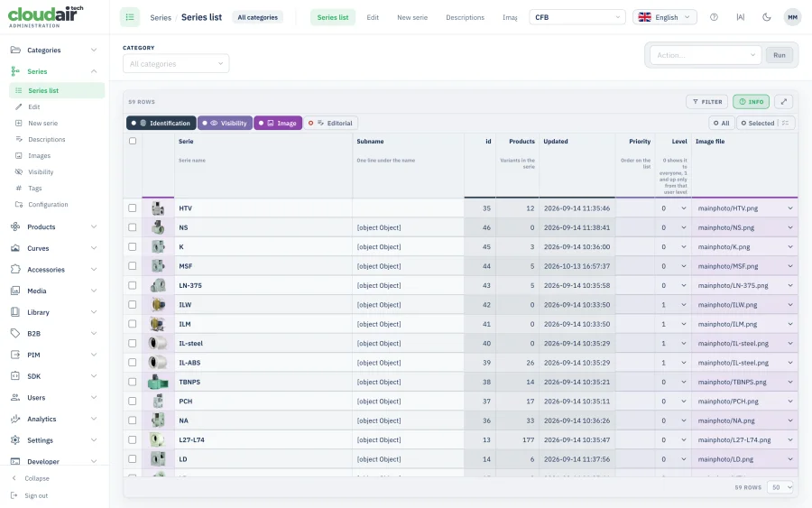Click the Developer icon in the sidebar

[x=15, y=461]
